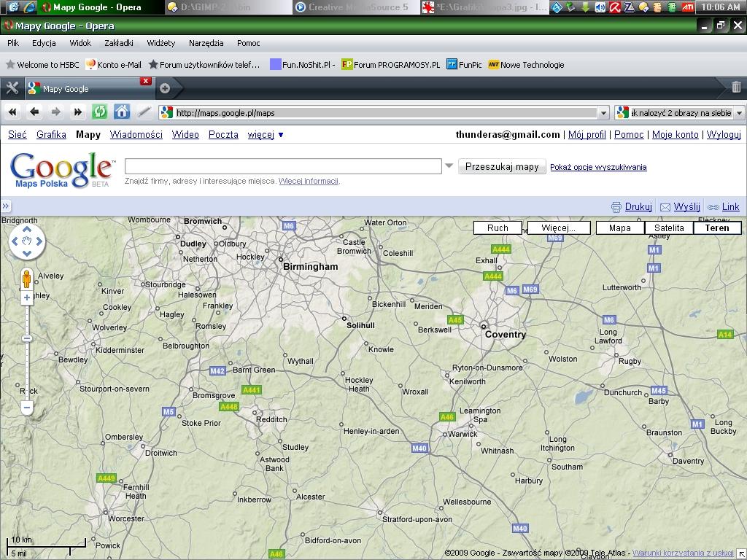Click the maps search input field
The height and width of the screenshot is (560, 747).
coord(283,166)
